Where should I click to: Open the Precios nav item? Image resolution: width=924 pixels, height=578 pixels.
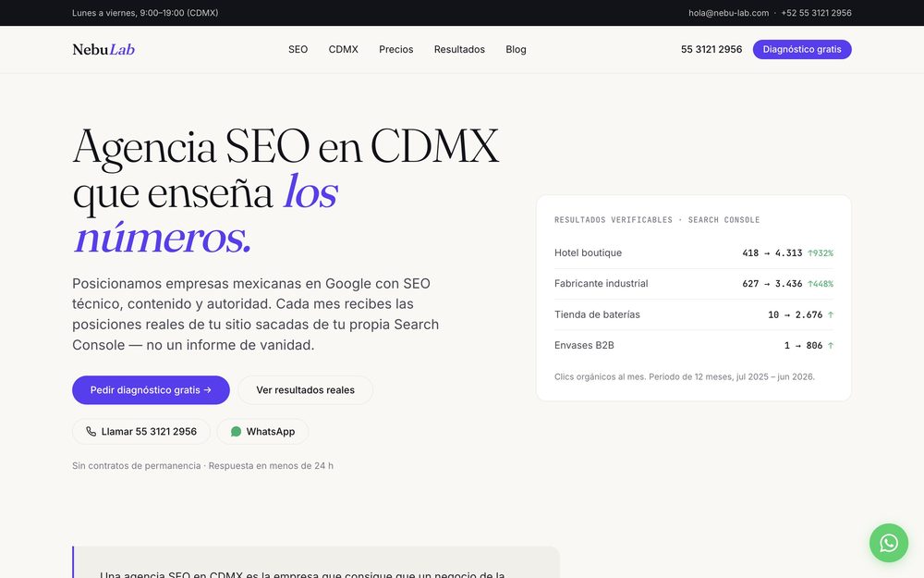[x=396, y=50]
